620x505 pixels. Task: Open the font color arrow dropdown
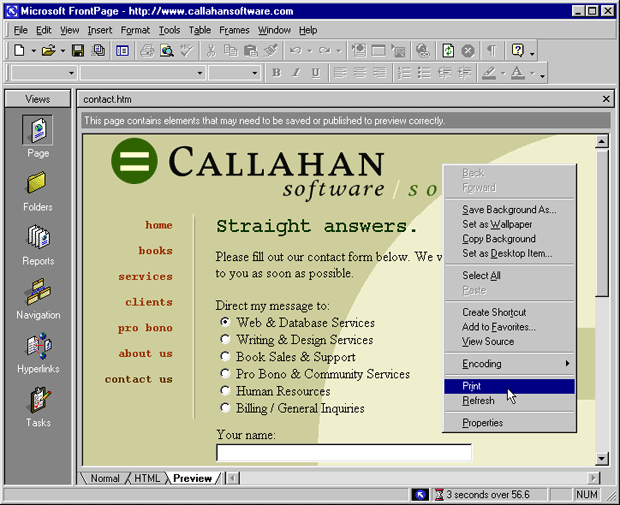pos(532,74)
